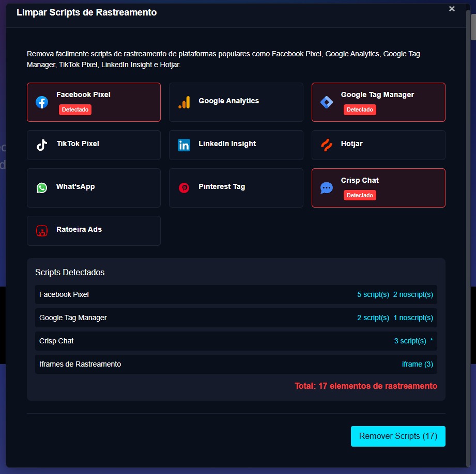
Task: Click the LinkedIn Insight logo icon
Action: click(x=184, y=145)
